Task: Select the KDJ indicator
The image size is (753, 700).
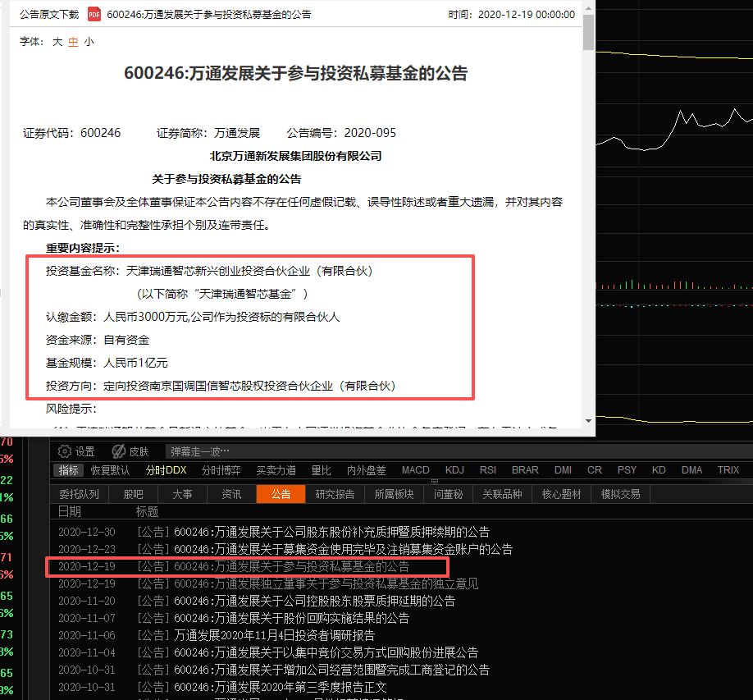Action: pyautogui.click(x=454, y=470)
